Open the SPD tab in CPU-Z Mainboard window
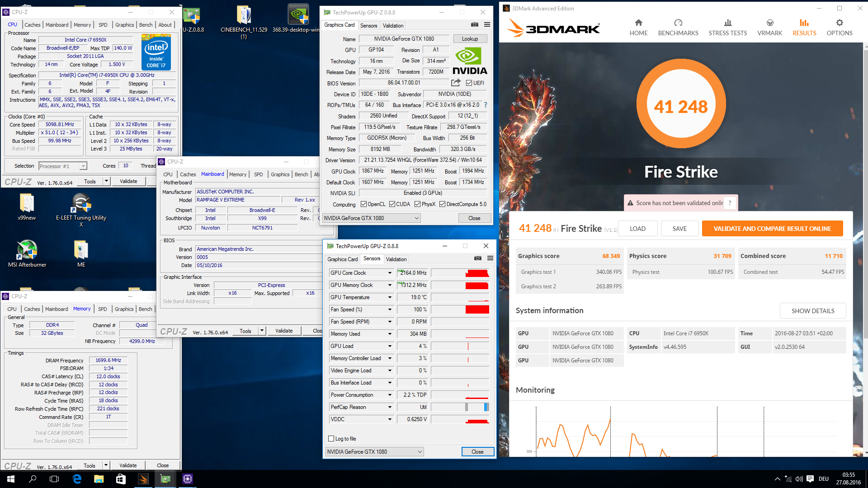The height and width of the screenshot is (488, 868). tap(258, 174)
